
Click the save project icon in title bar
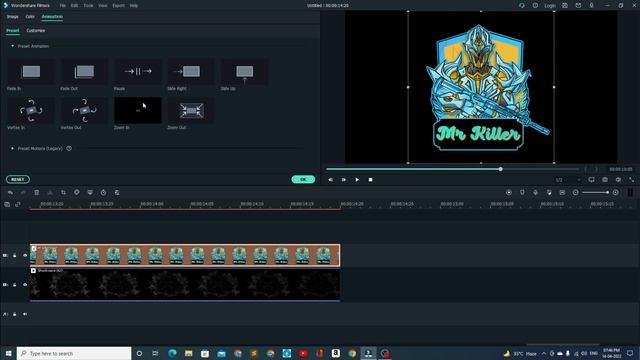click(x=565, y=6)
